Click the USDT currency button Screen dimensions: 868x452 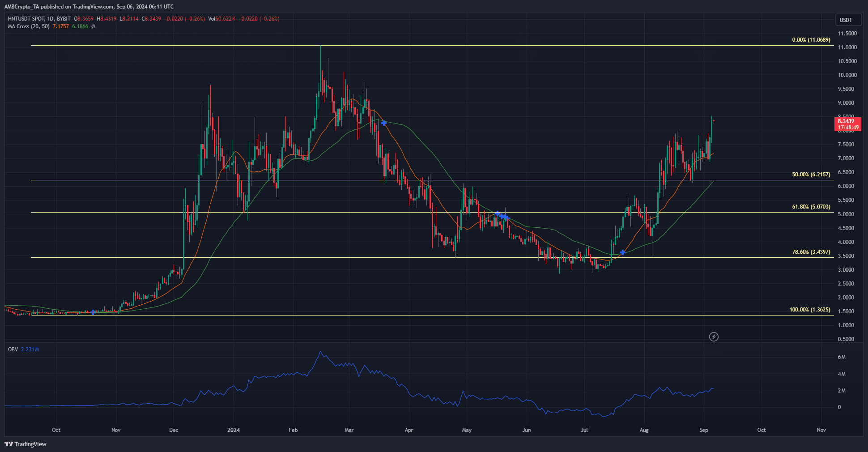(x=848, y=20)
